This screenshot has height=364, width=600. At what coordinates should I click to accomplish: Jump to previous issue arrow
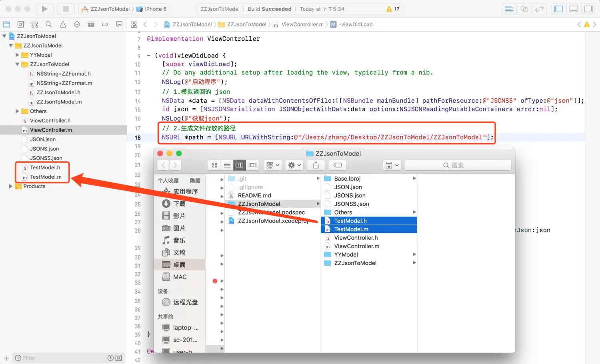(579, 24)
